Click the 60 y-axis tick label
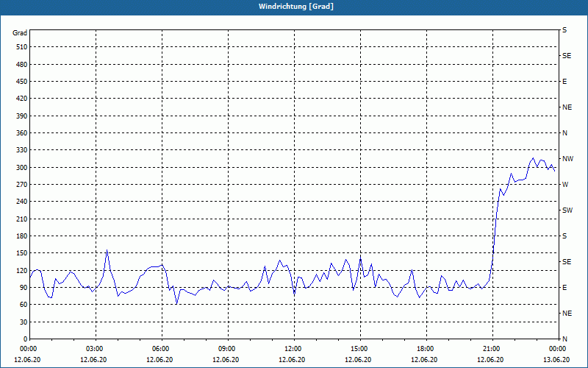The height and width of the screenshot is (368, 588). (x=23, y=305)
